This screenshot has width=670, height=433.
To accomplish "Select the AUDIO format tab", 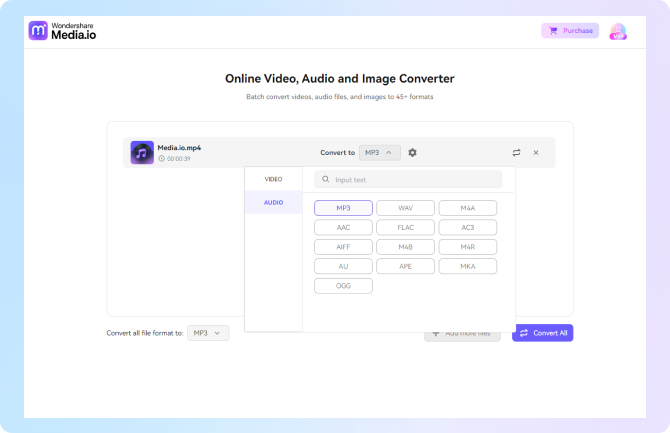I will (273, 202).
